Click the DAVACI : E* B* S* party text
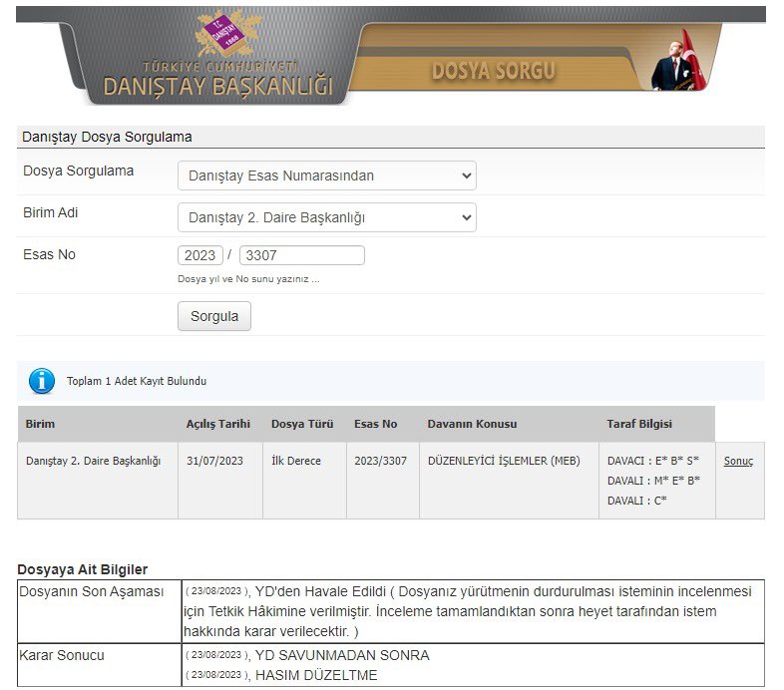This screenshot has width=784, height=690. pyautogui.click(x=653, y=461)
